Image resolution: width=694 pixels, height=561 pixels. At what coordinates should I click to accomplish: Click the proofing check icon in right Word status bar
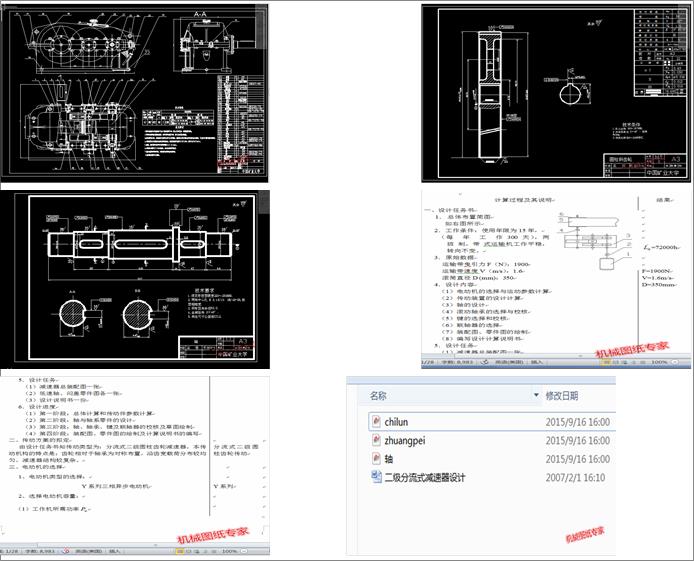click(485, 362)
